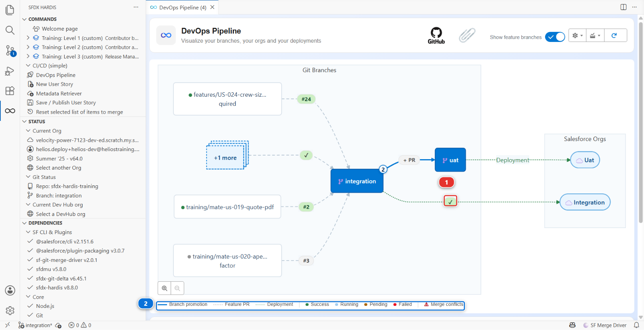Click the GitHub logo in pipeline header
The height and width of the screenshot is (330, 644).
tap(436, 35)
